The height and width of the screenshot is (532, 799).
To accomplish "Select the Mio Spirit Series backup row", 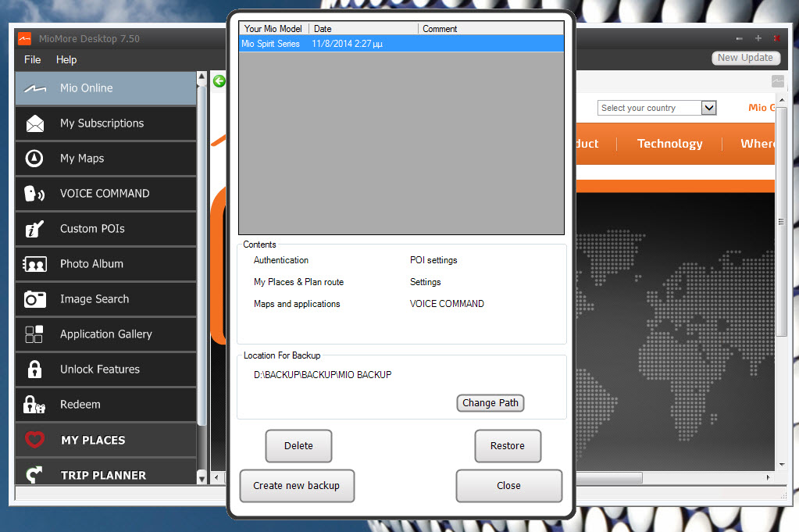I will point(401,44).
